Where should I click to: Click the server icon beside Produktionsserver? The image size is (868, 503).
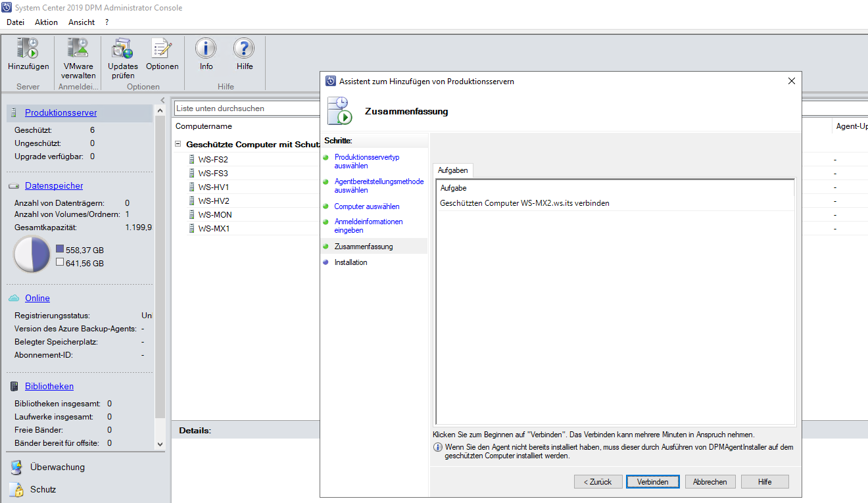14,113
